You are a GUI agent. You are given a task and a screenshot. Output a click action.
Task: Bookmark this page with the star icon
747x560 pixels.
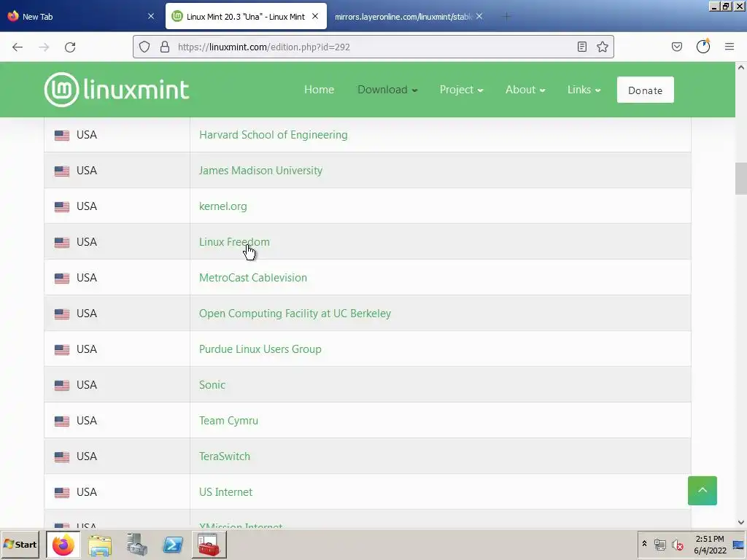point(602,47)
